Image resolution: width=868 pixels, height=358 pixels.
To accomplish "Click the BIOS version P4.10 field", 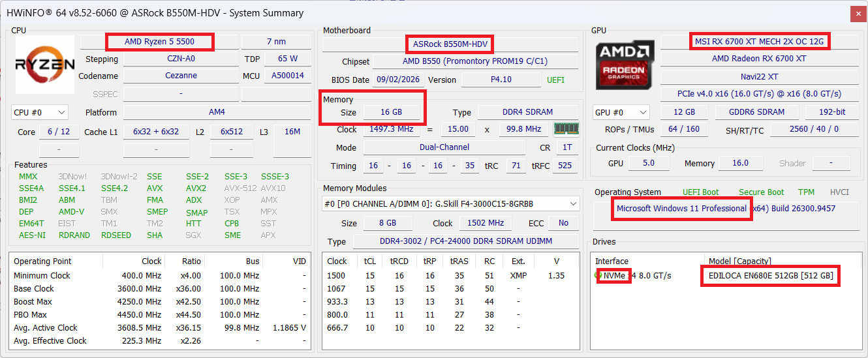I will click(501, 80).
